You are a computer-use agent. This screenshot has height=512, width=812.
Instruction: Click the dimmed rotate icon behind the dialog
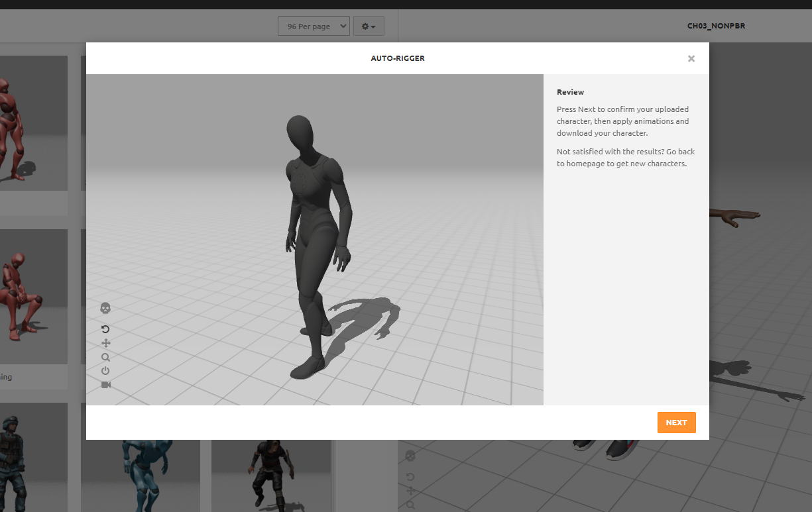[410, 477]
